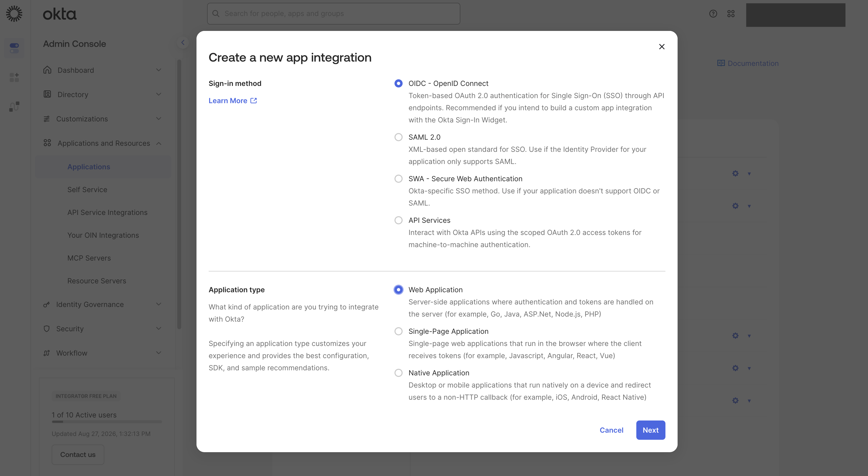Image resolution: width=868 pixels, height=476 pixels.
Task: Click the Dashboard home icon
Action: point(47,70)
